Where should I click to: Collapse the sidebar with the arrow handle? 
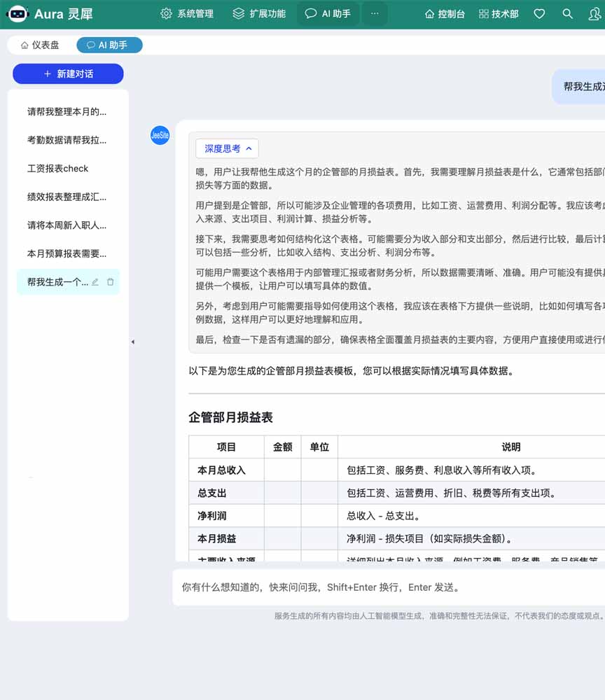[x=132, y=342]
